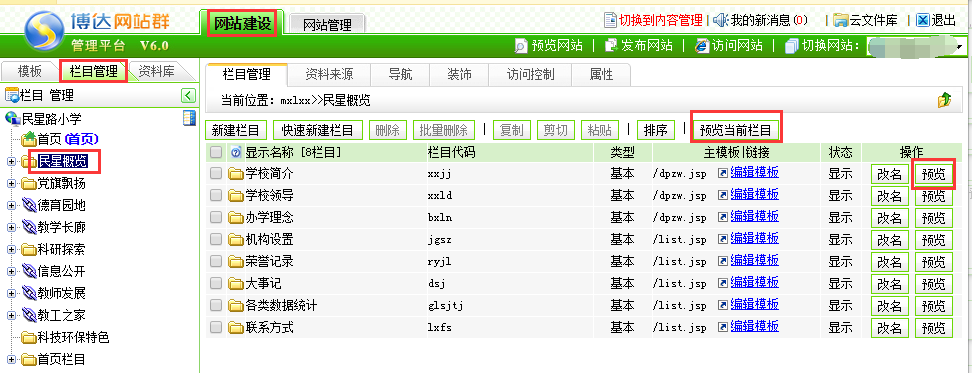Viewport: 972px width, 373px height.
Task: Click the help icon beside display name header
Action: coord(236,152)
